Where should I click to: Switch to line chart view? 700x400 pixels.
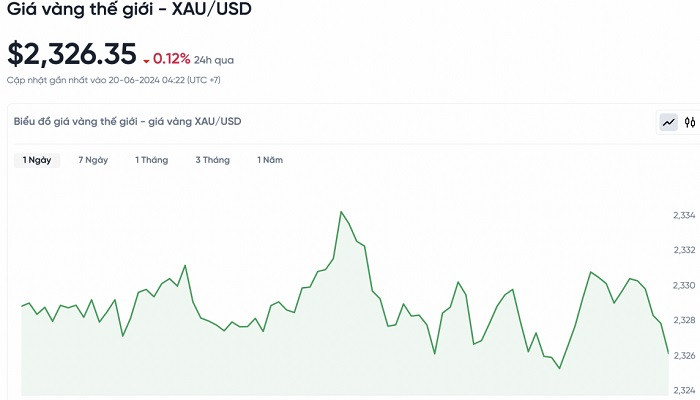pos(668,122)
